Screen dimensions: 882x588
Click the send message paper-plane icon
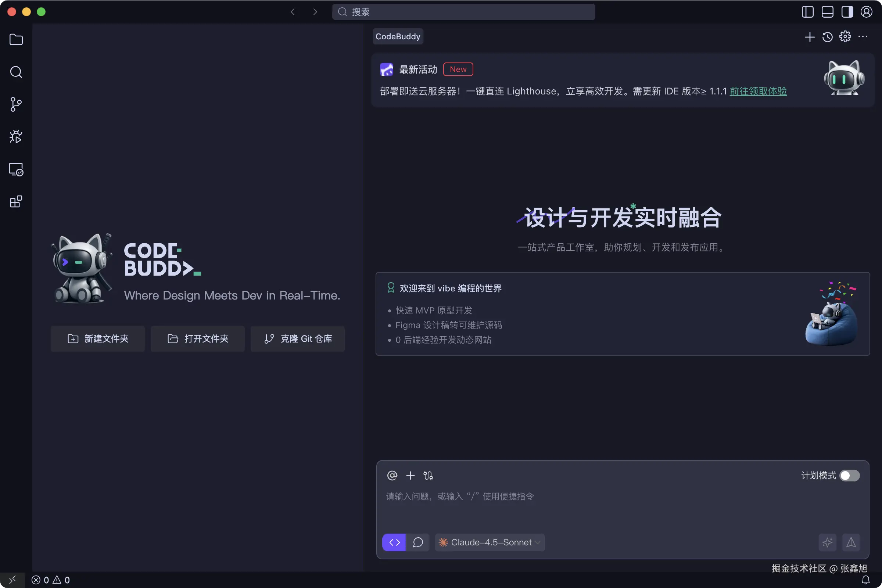coord(851,542)
